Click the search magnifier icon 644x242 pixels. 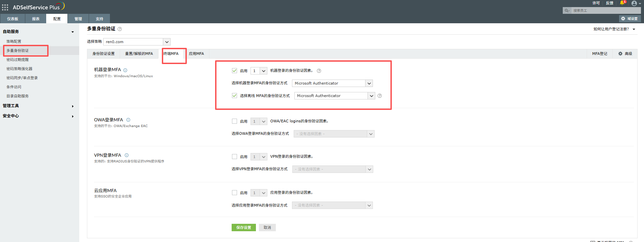coord(567,11)
